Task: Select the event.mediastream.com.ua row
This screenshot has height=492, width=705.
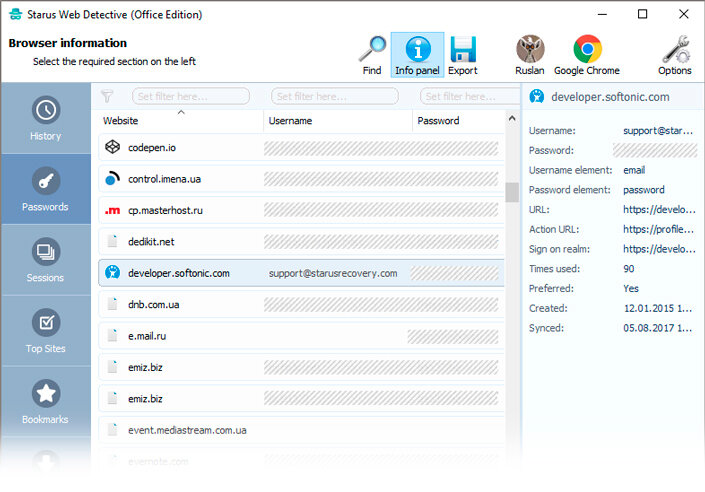Action: point(301,430)
